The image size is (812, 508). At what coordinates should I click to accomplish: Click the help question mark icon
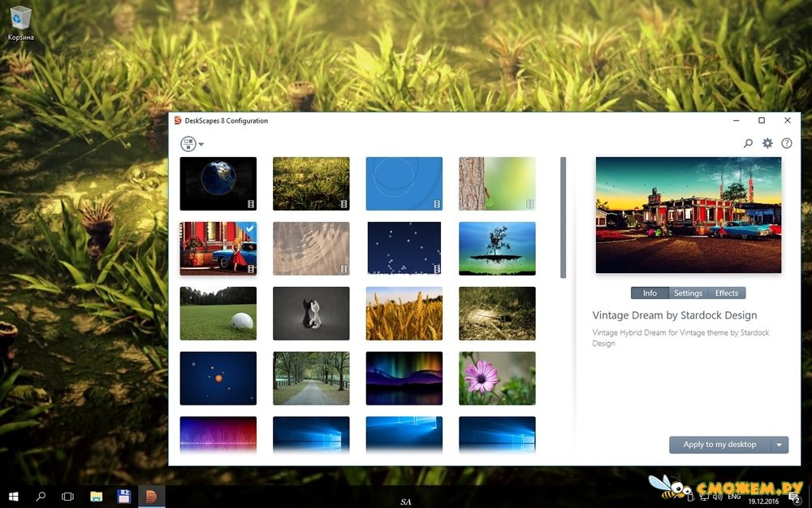coord(786,144)
